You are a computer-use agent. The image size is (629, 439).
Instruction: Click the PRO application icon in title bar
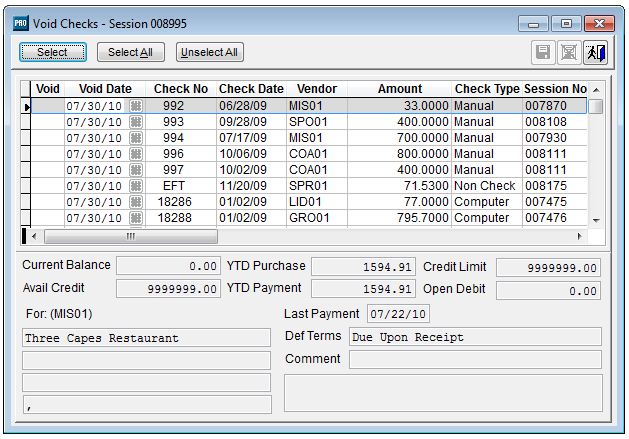pos(20,23)
